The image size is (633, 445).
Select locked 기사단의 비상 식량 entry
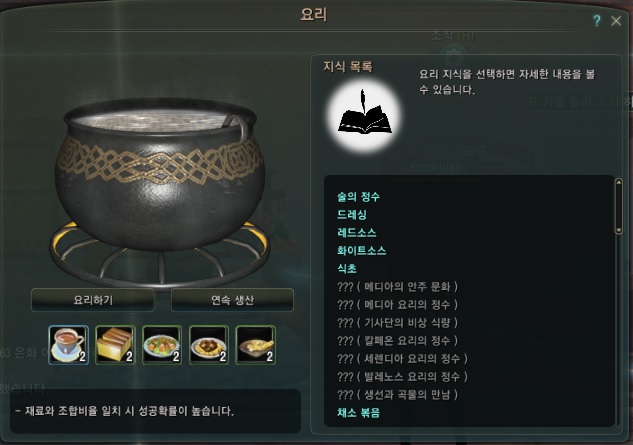click(x=398, y=323)
